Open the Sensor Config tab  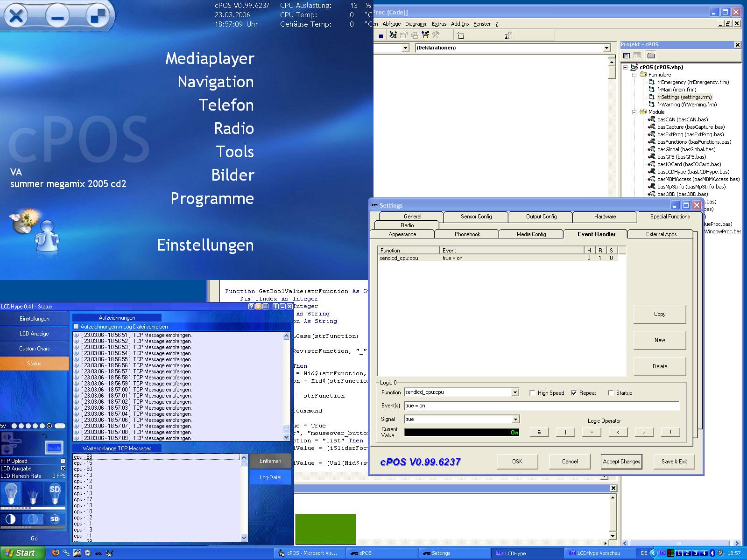[x=476, y=217]
